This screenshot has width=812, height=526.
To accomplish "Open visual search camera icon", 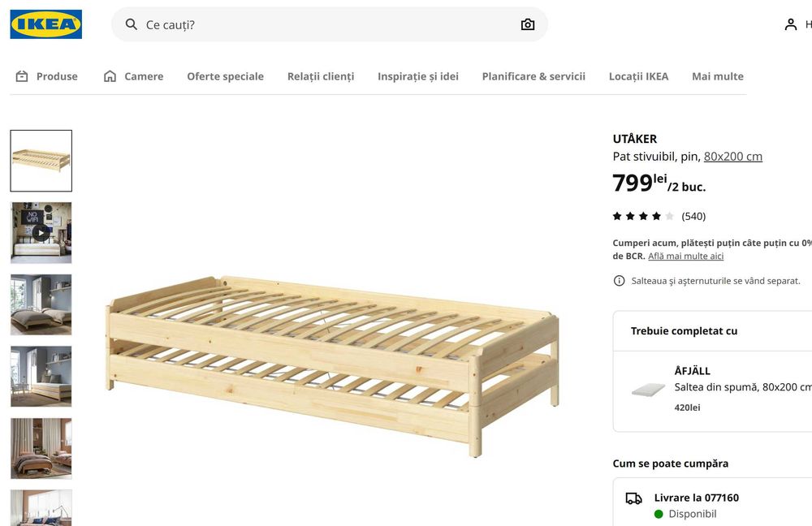I will [528, 24].
